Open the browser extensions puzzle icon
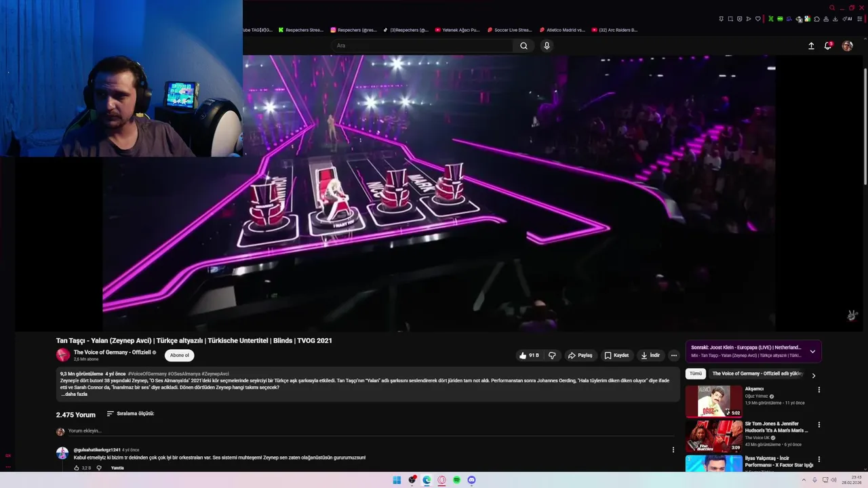The image size is (868, 488). point(816,19)
